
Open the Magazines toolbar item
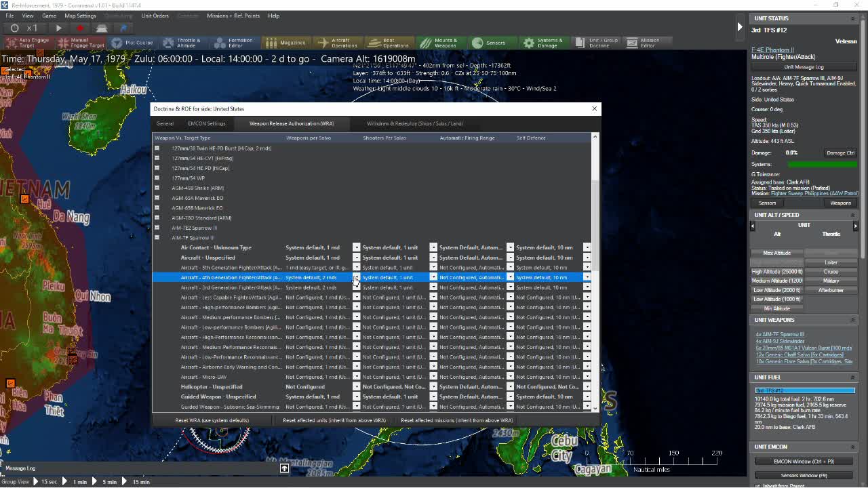coord(285,43)
